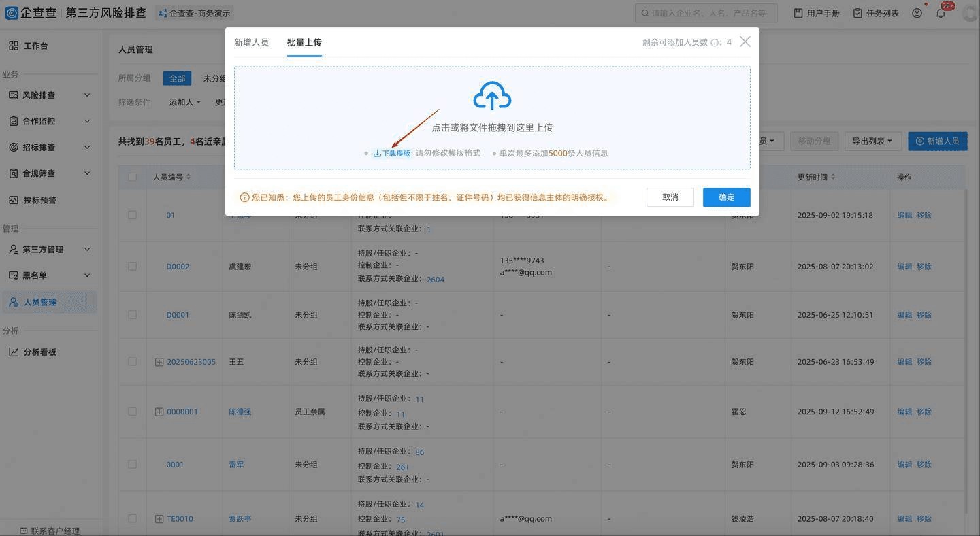Click the 取消 cancel button
Image resolution: width=980 pixels, height=536 pixels.
[x=670, y=197]
